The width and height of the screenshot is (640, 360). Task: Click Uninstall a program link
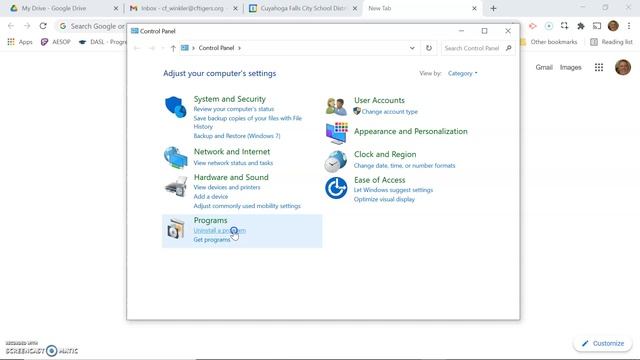[x=220, y=231]
